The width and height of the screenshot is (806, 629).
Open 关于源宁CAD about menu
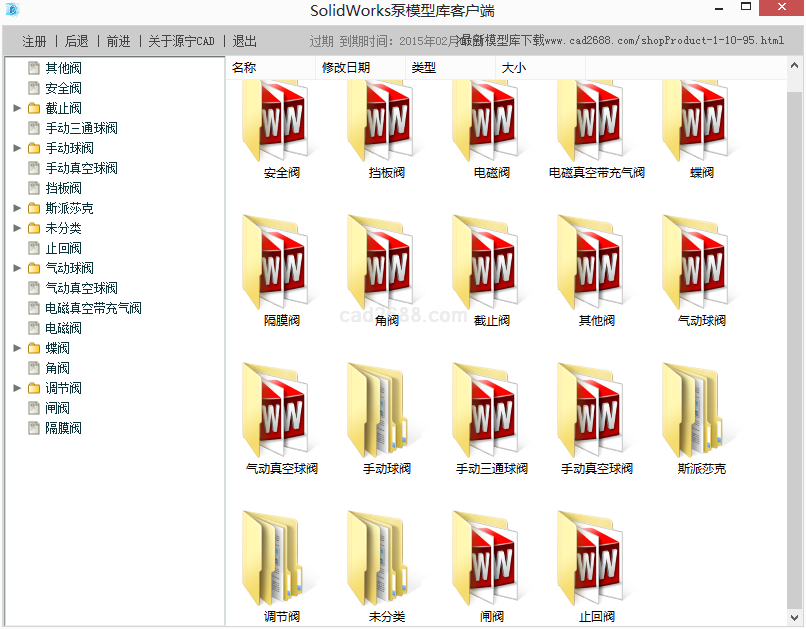[x=181, y=41]
